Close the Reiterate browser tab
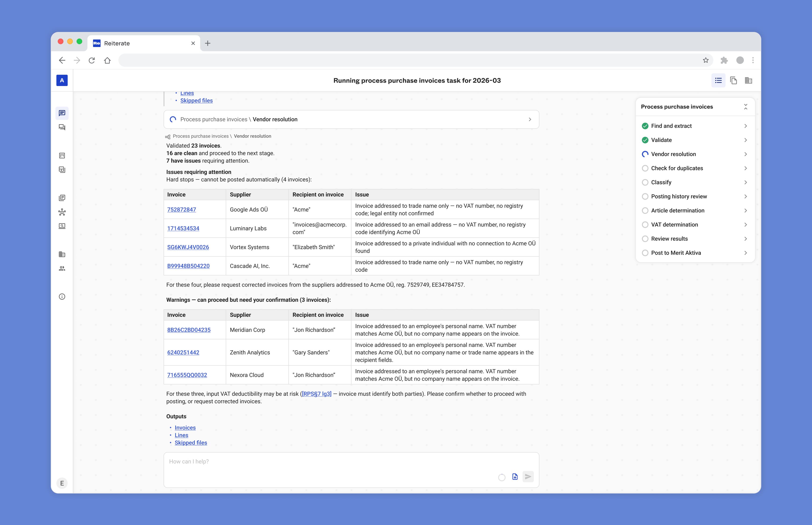 (193, 43)
